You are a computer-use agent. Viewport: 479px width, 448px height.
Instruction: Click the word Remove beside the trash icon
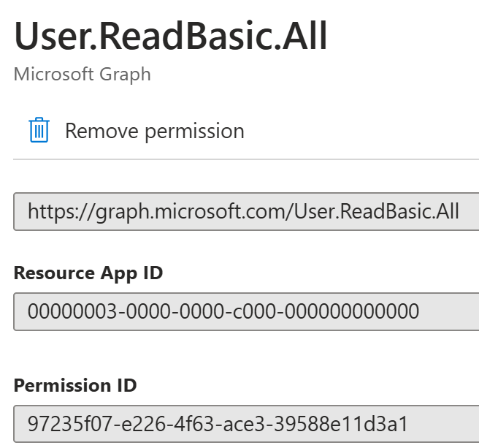coord(101,131)
